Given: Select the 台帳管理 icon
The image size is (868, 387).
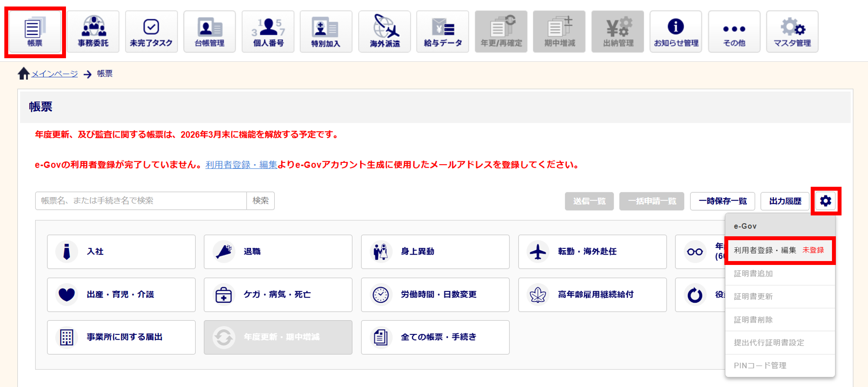Looking at the screenshot, I should coord(210,32).
